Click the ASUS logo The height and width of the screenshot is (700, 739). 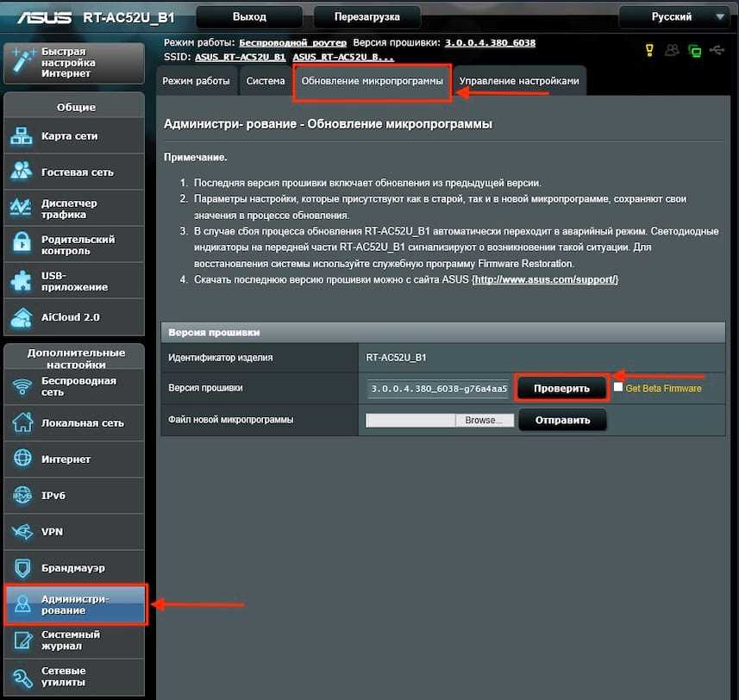click(44, 17)
